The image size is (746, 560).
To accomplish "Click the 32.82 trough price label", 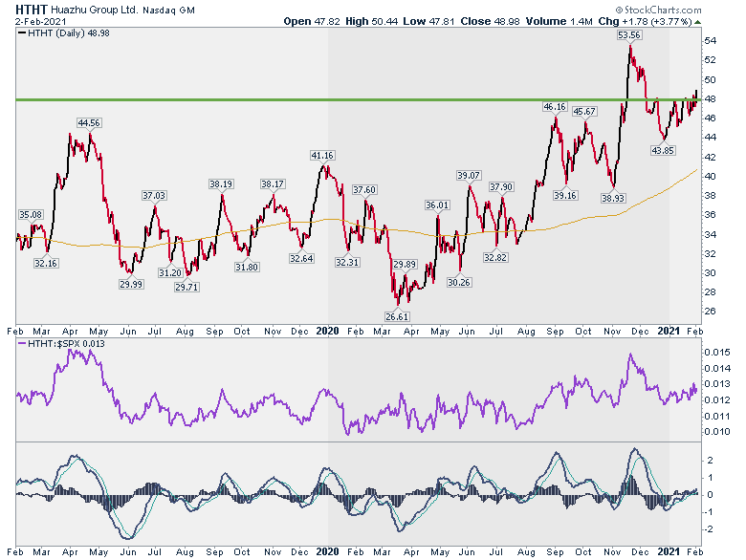I will [495, 258].
